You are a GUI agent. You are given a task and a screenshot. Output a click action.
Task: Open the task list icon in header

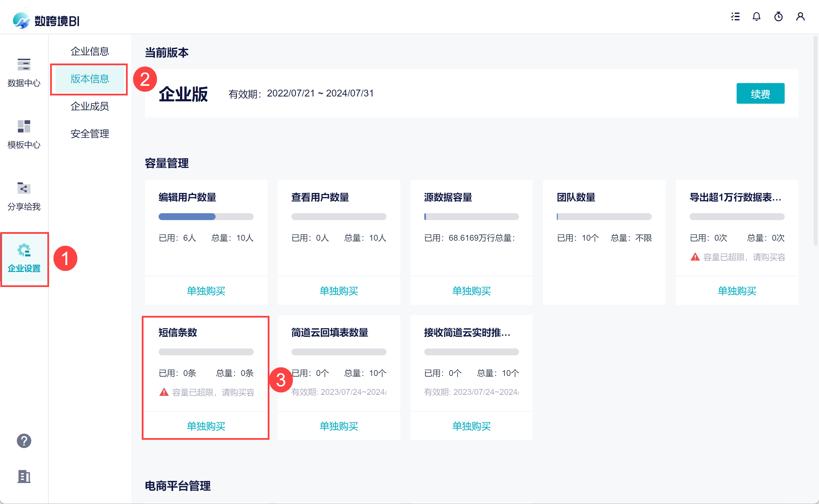[x=735, y=16]
